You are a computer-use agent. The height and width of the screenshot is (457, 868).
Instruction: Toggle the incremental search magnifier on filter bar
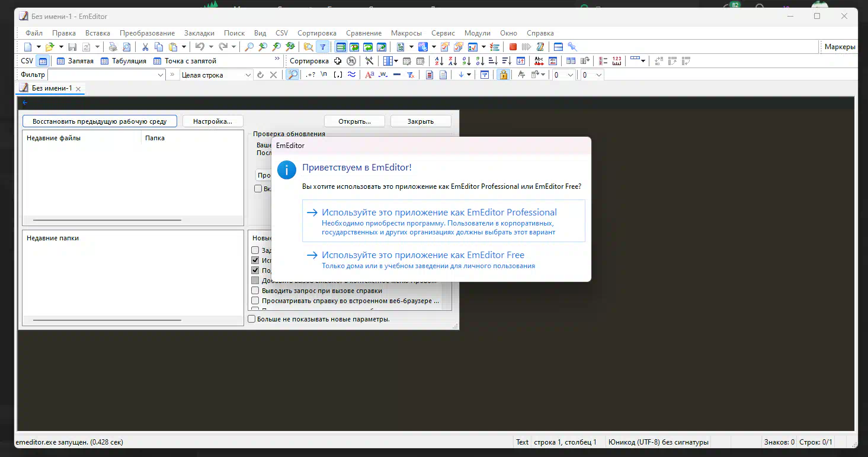[x=293, y=75]
